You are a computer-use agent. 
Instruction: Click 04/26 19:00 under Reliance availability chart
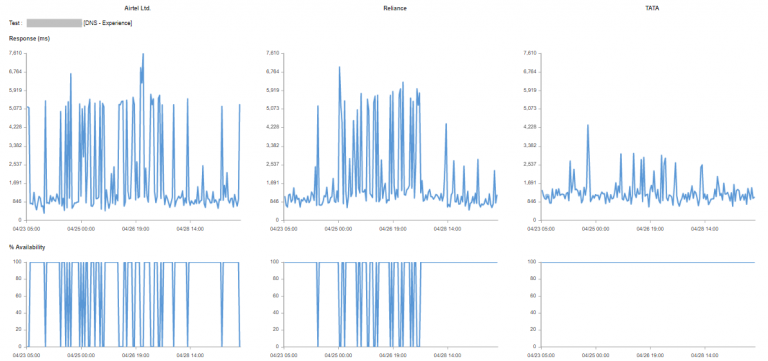click(394, 355)
